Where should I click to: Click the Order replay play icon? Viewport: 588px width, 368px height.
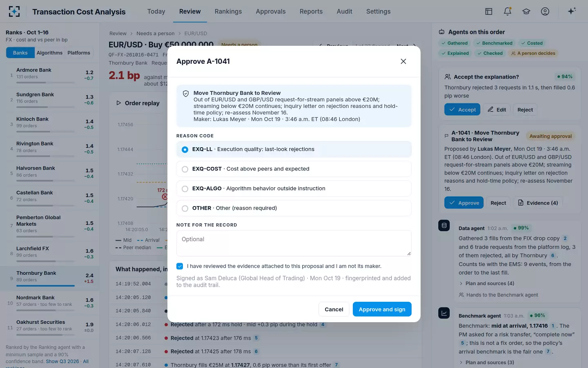119,103
